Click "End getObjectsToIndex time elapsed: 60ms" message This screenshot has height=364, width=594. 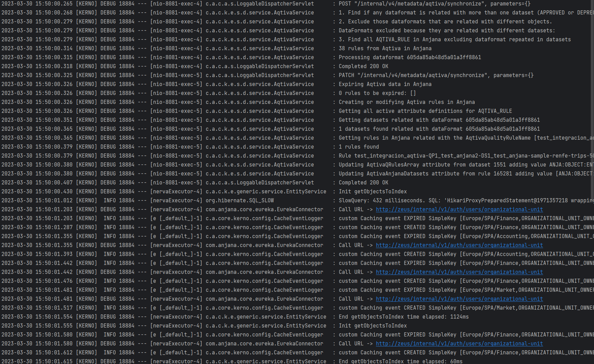point(400,361)
